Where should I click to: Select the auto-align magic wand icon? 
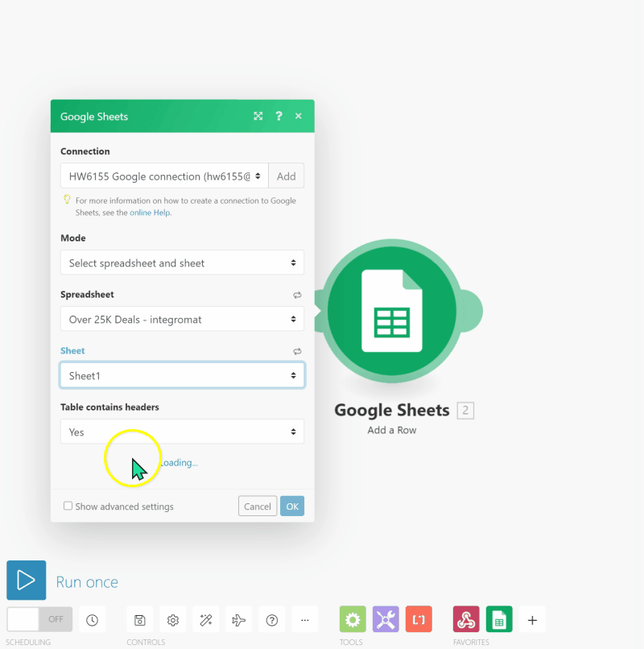205,619
